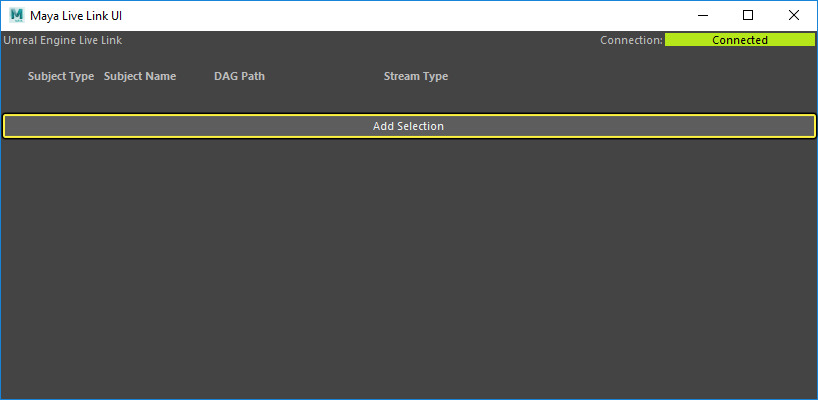Click the DAG Path column header
The width and height of the screenshot is (818, 400).
tap(239, 76)
